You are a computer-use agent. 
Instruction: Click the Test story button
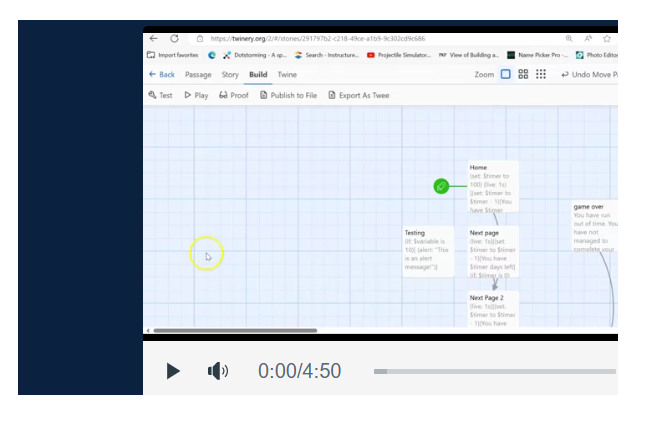160,95
